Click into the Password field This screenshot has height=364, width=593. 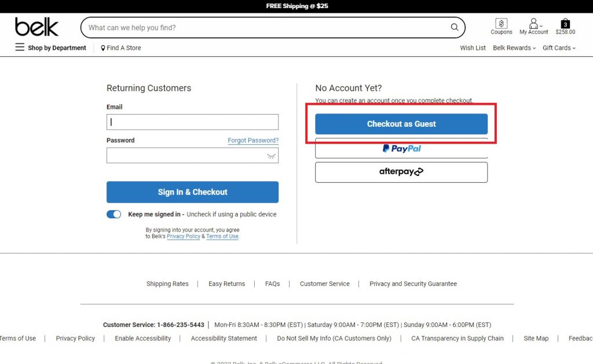(x=185, y=156)
